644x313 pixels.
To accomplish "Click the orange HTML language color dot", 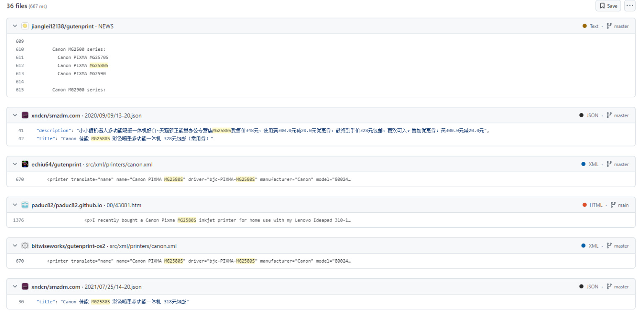I will [x=584, y=205].
